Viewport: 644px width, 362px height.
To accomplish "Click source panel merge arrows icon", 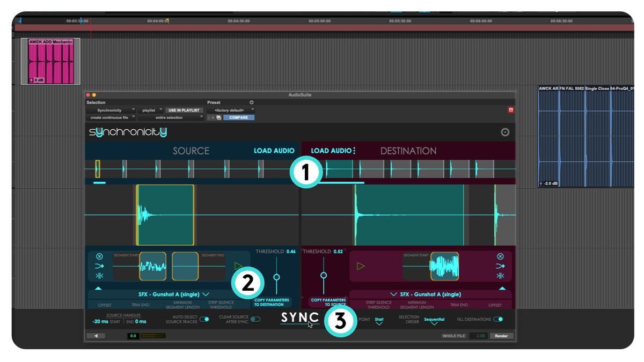I will coord(99,266).
